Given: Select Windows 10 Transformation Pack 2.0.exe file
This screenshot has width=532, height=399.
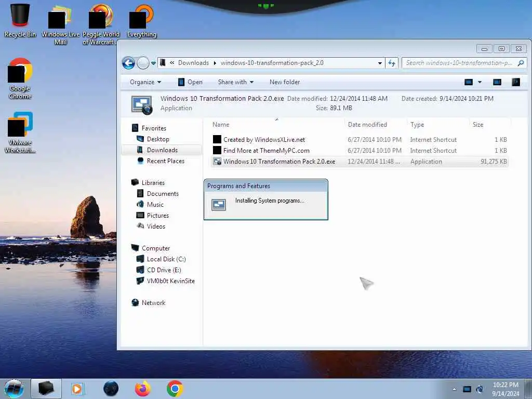Looking at the screenshot, I should point(360,162).
